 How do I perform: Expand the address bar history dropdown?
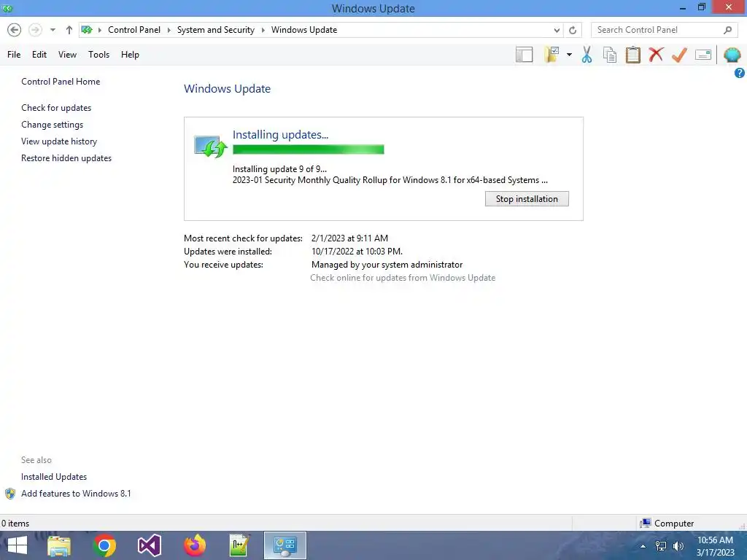point(557,30)
